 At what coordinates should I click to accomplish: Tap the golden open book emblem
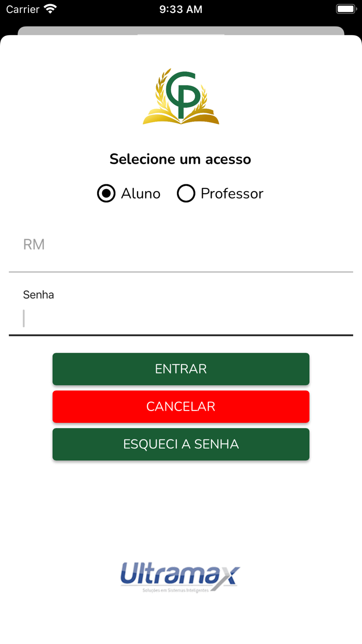181,115
